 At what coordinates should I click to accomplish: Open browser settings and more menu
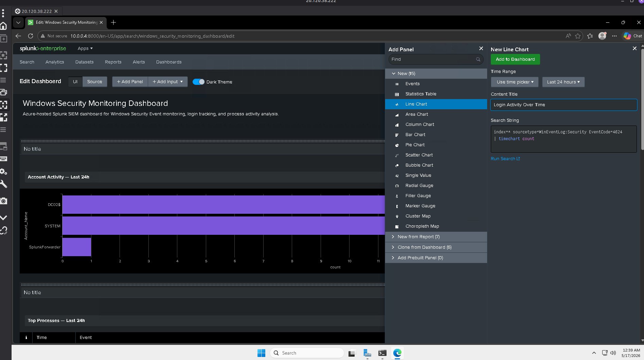pos(614,36)
